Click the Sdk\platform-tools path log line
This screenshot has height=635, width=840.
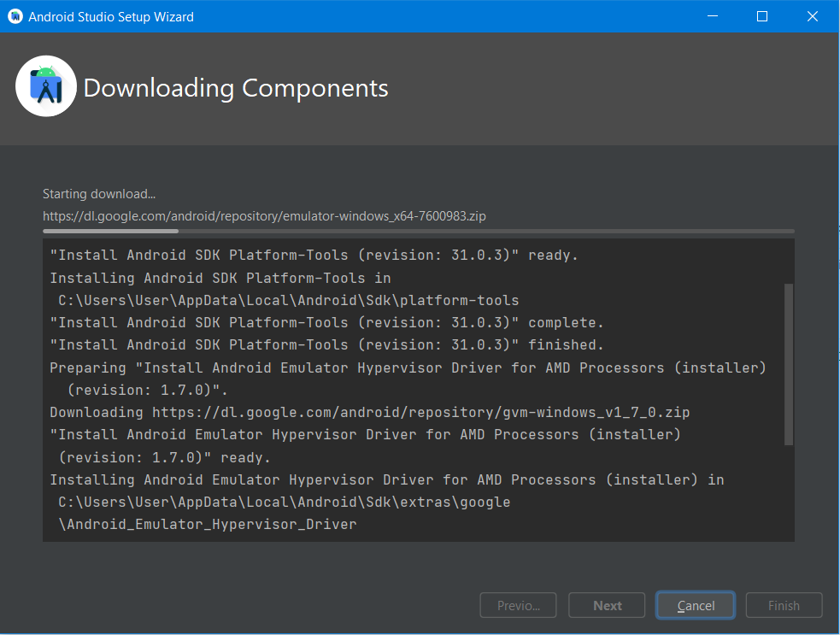[x=288, y=300]
